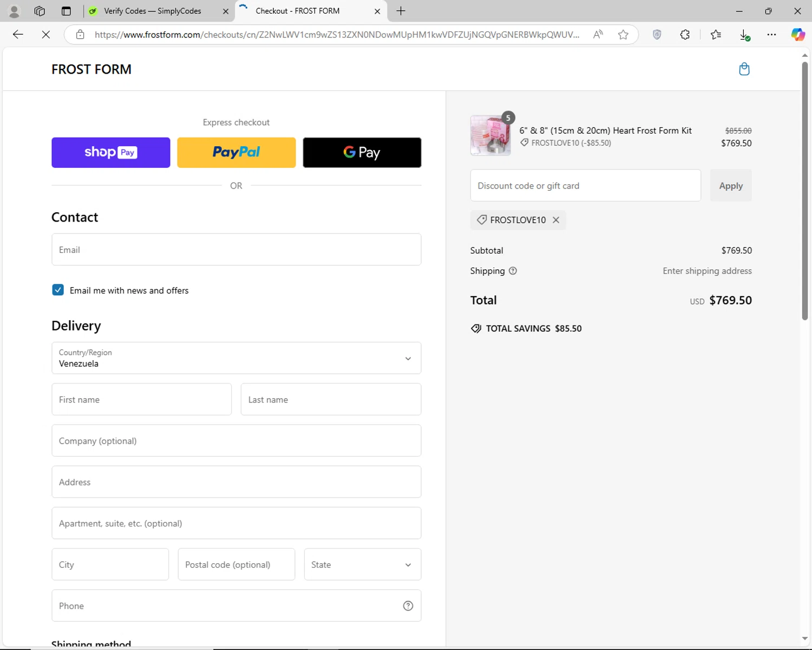Click the Heart Frost Form Kit thumbnail

click(x=490, y=135)
